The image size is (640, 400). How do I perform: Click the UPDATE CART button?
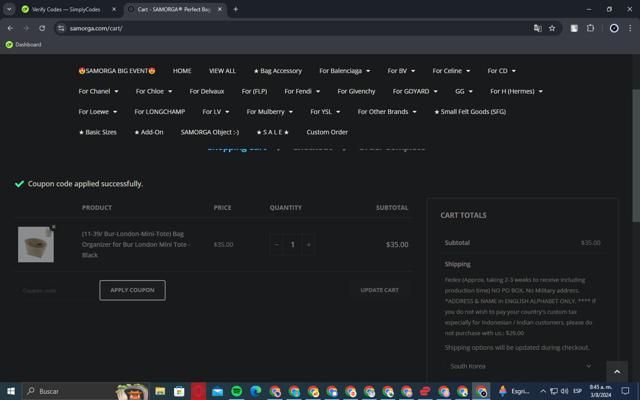[x=380, y=290]
